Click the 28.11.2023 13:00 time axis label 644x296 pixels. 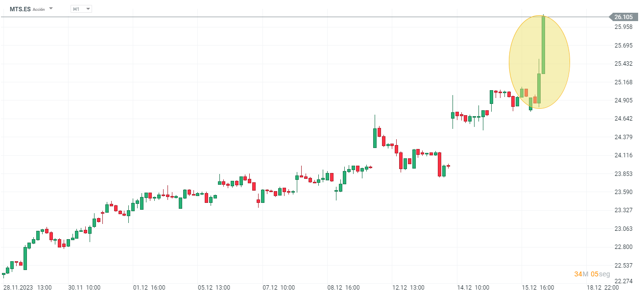tap(28, 288)
